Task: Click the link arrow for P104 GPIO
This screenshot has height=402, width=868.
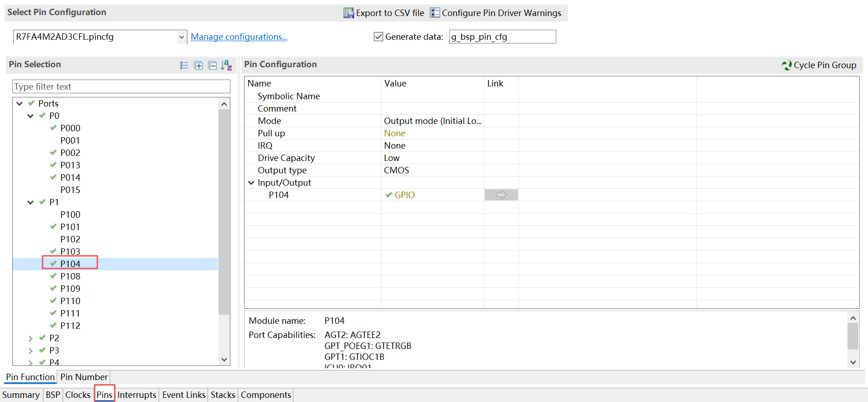Action: (x=501, y=195)
